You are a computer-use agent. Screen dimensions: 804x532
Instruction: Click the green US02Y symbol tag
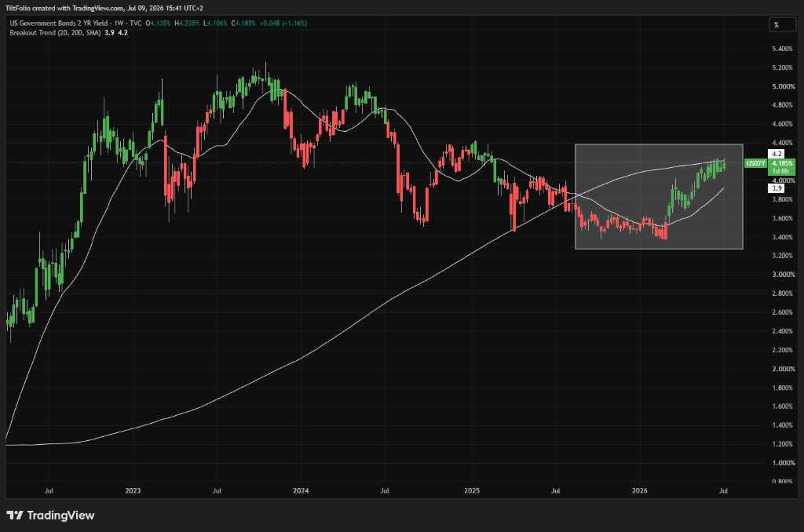[755, 163]
